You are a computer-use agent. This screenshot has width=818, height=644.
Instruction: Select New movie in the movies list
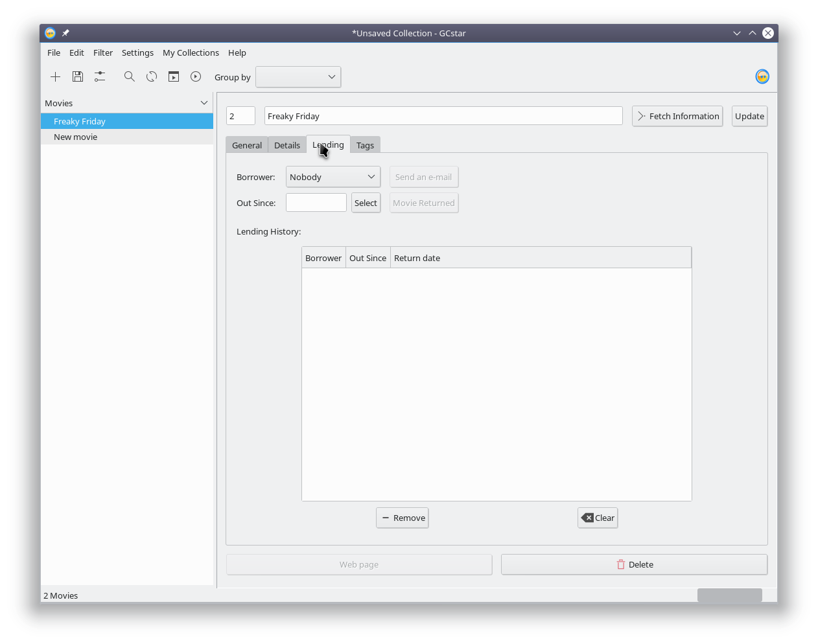tap(76, 137)
